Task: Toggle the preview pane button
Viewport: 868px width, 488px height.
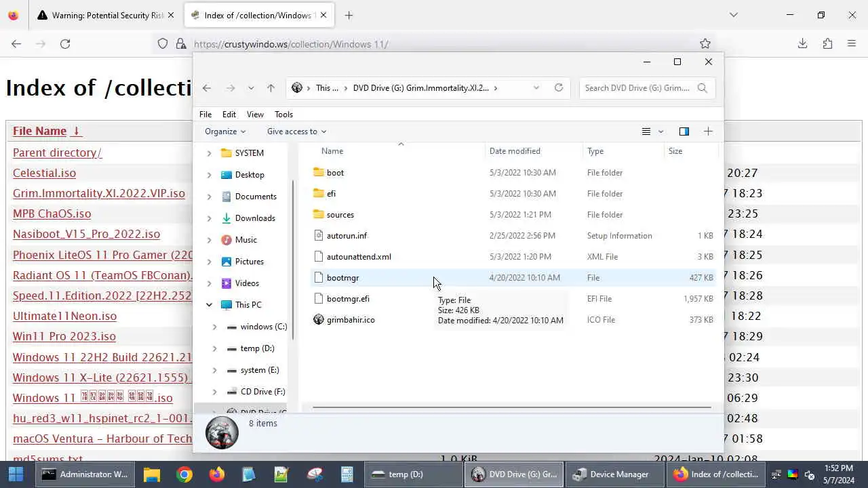Action: pos(684,131)
